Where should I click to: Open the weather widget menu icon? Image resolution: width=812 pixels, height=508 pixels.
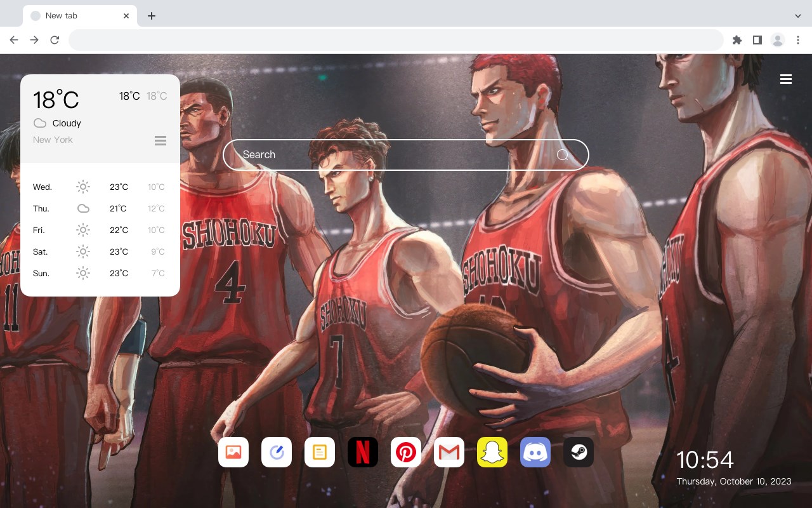click(160, 140)
